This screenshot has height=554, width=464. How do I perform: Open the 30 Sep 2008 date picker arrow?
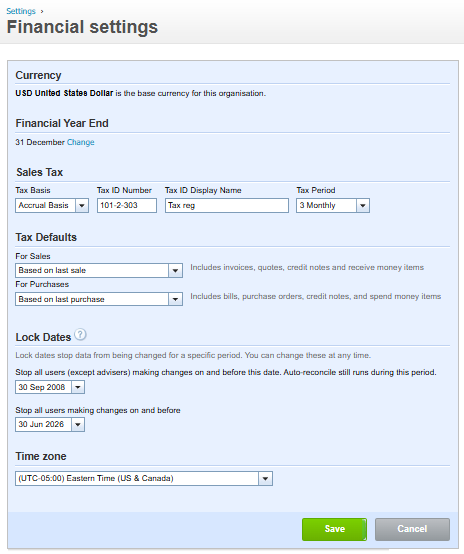point(78,387)
